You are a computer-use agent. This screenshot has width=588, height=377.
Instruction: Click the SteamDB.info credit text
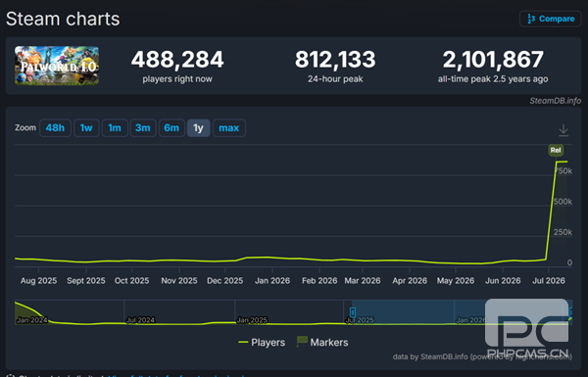pyautogui.click(x=555, y=101)
